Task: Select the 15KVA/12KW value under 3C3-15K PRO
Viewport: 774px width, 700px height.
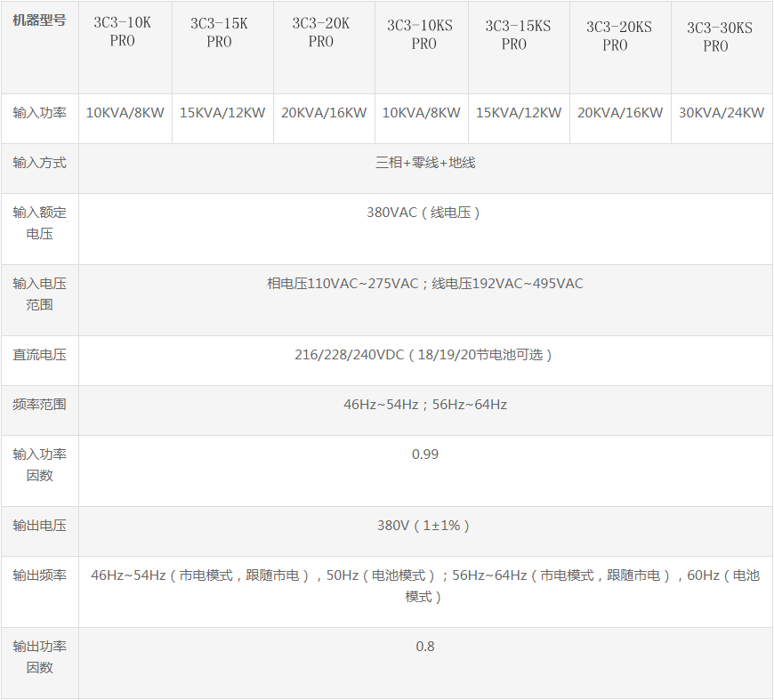Action: (x=222, y=113)
